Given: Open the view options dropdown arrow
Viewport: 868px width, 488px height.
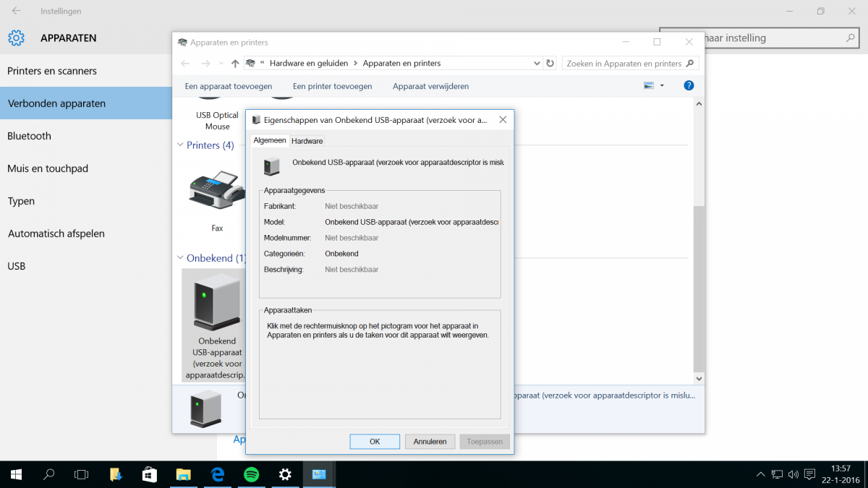Looking at the screenshot, I should coord(662,86).
